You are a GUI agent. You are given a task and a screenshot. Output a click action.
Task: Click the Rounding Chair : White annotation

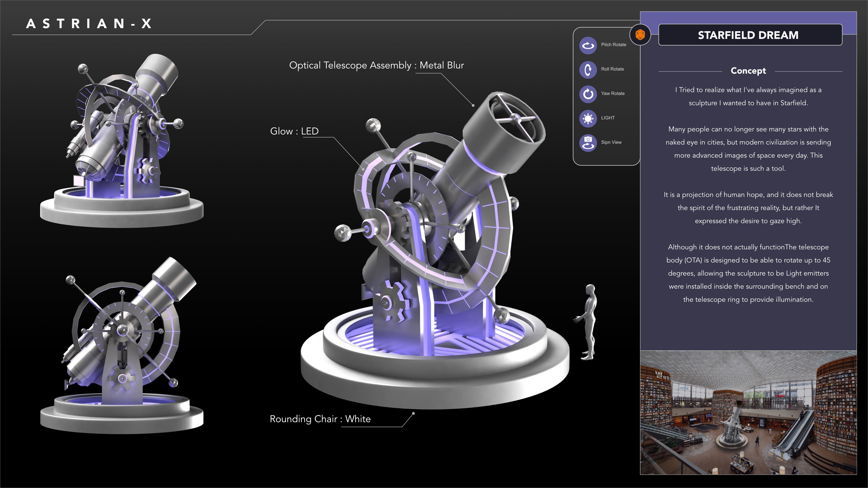point(320,419)
